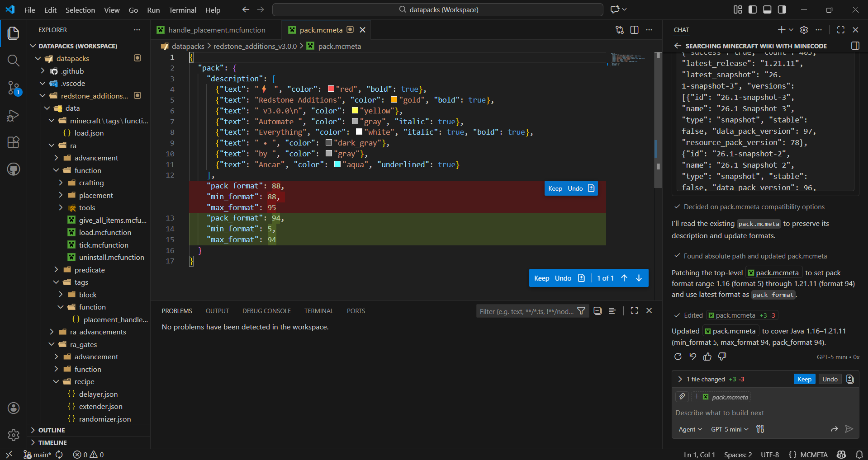Start a new chat with plus icon

tap(781, 30)
